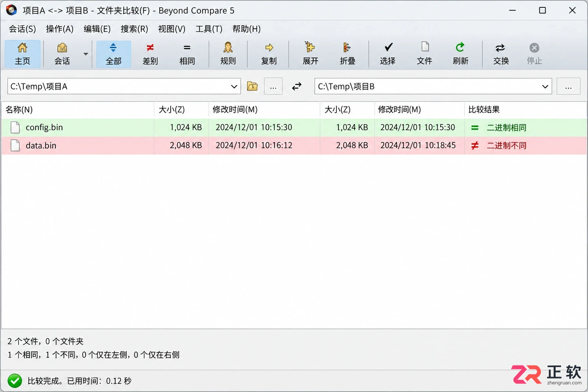Open 规则 rules toolbar button
The width and height of the screenshot is (588, 392).
point(228,53)
